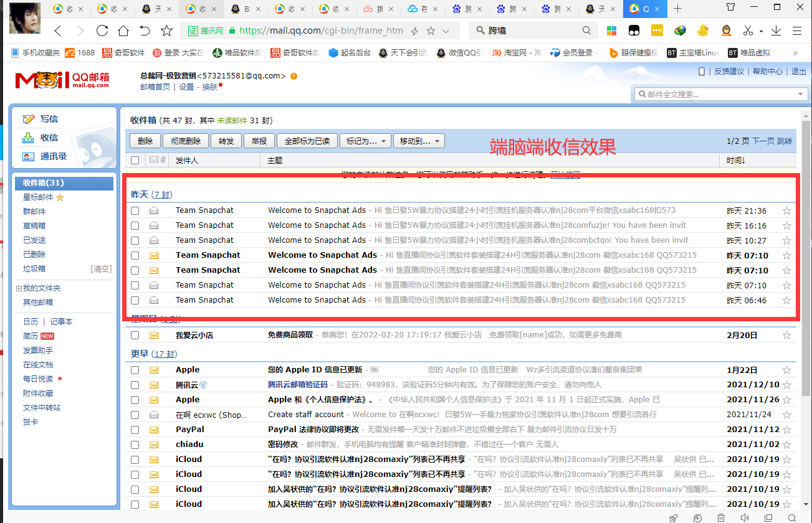Toggle the select-all emails checkbox
This screenshot has width=812, height=523.
135,160
